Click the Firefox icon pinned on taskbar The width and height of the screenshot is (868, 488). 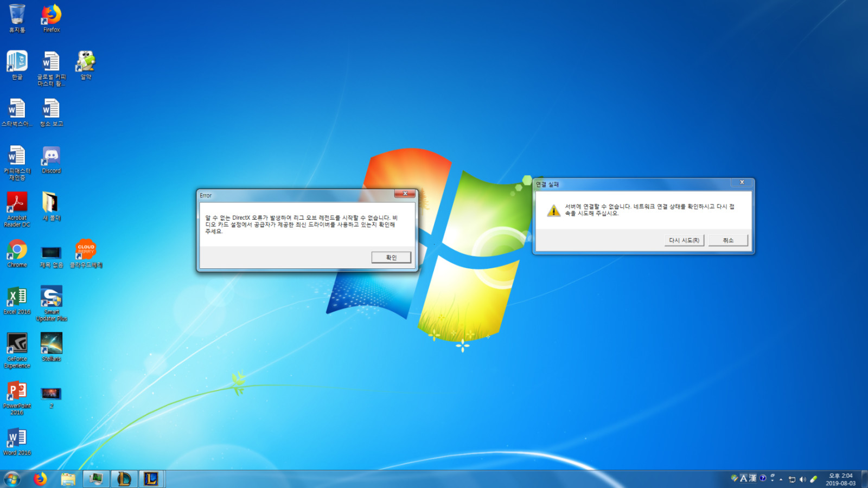click(40, 479)
